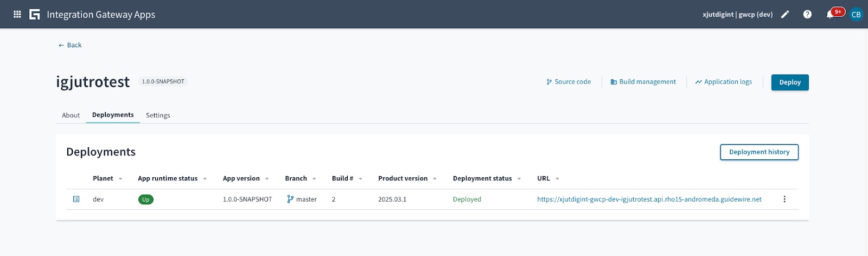
Task: Open the apps grid launcher icon
Action: 17,15
